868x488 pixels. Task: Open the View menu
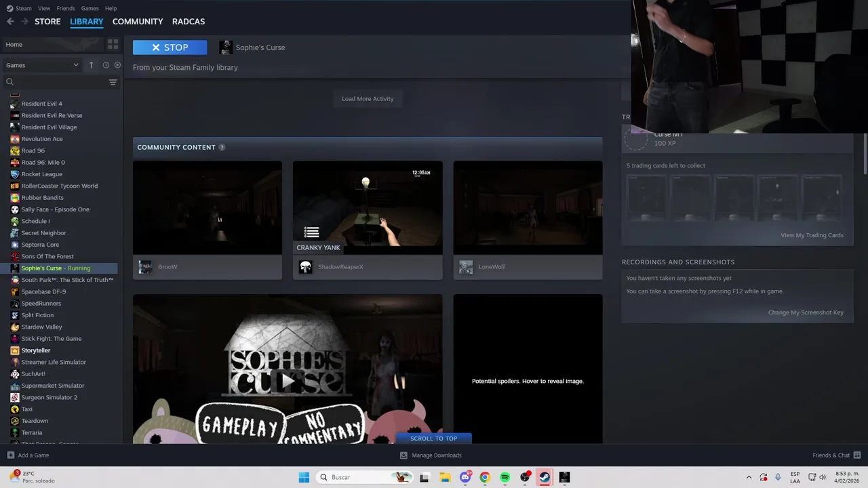pyautogui.click(x=44, y=8)
